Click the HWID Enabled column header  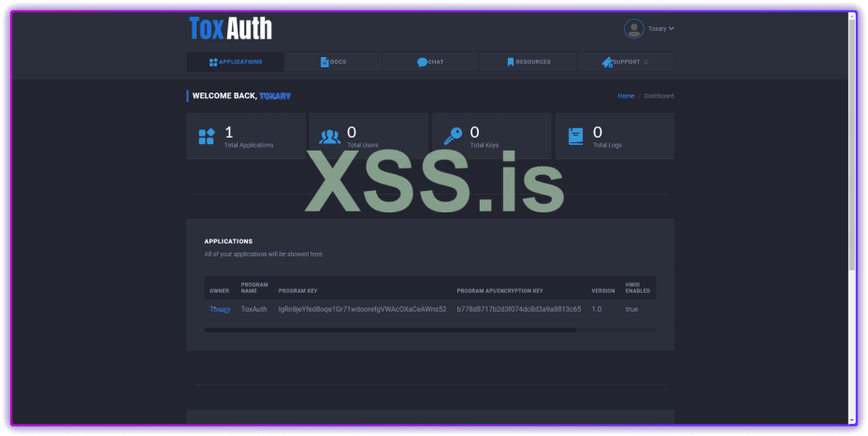pos(638,287)
